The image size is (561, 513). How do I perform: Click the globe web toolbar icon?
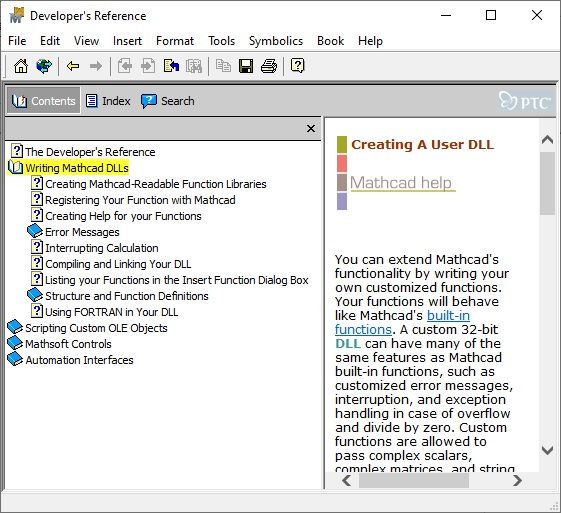44,66
